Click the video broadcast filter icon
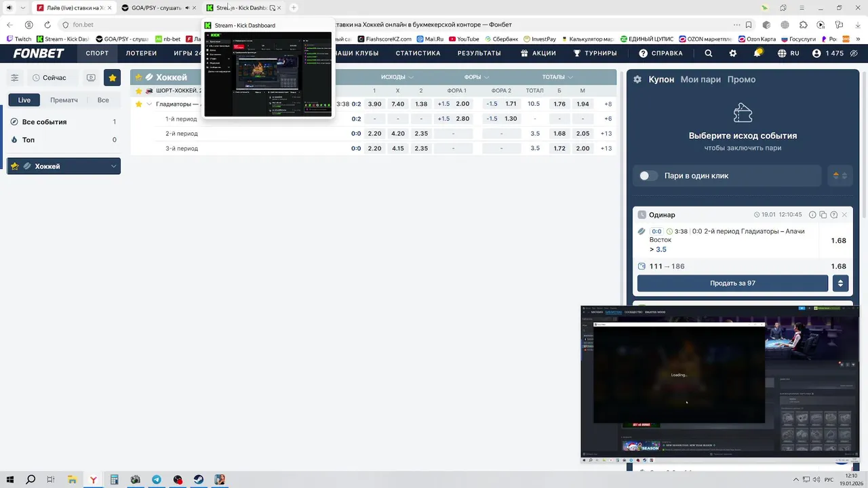The image size is (868, 488). click(x=92, y=78)
